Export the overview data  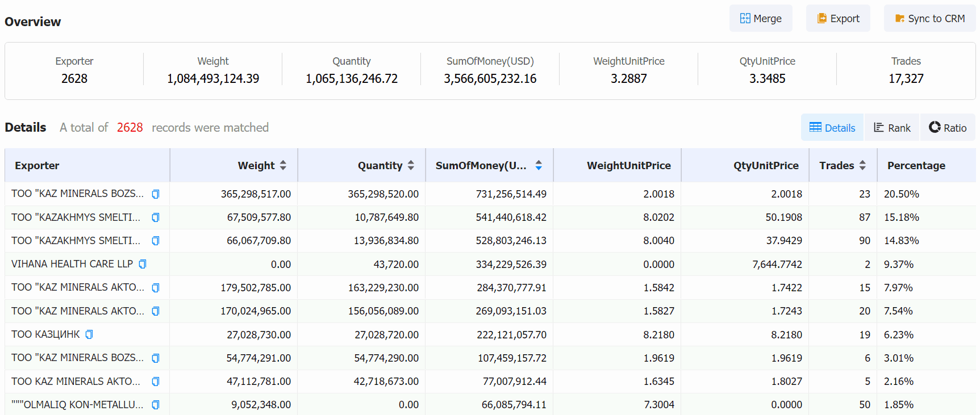click(838, 19)
